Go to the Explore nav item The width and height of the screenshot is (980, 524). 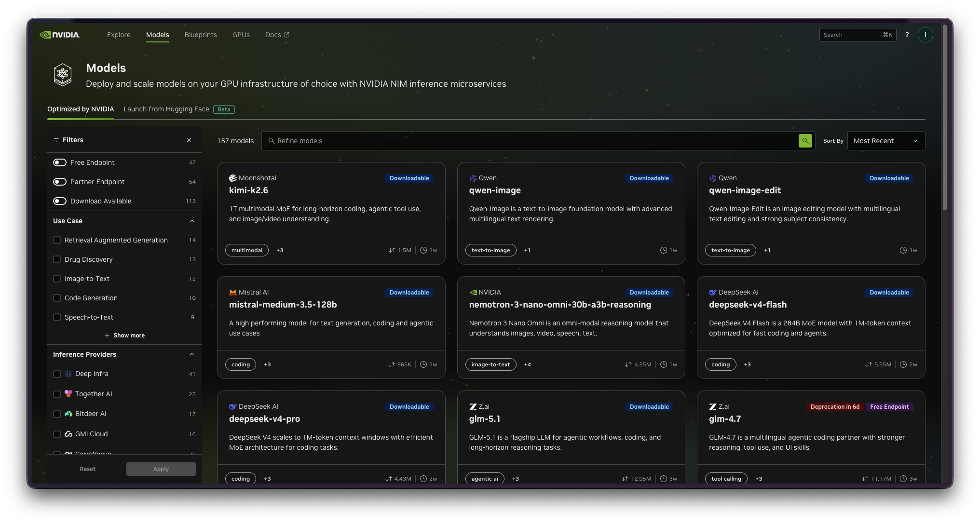pyautogui.click(x=119, y=35)
